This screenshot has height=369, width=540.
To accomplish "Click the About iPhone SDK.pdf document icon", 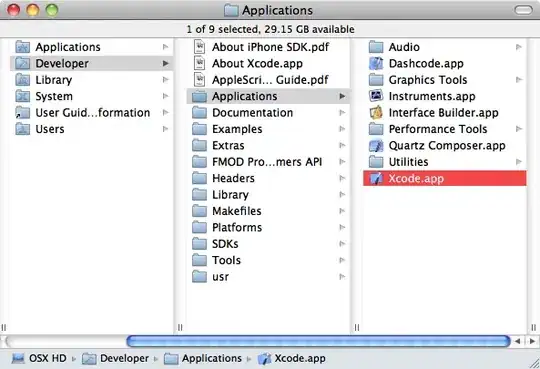I will click(x=199, y=47).
